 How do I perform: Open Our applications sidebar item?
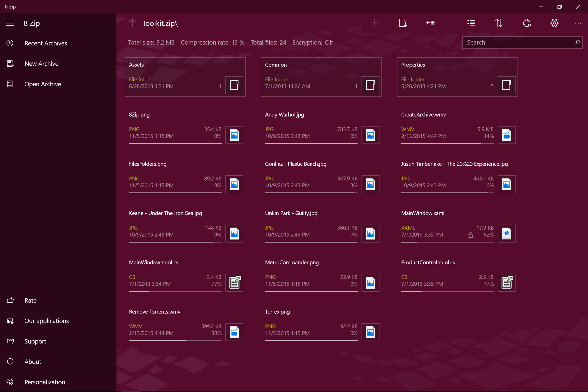[58, 321]
